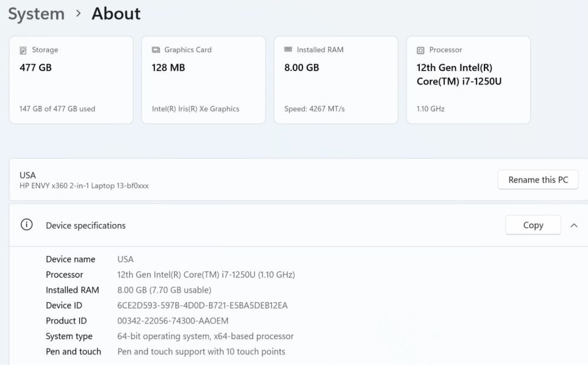Screen dimensions: 588x365
Task: Go back to System via breadcrumb
Action: 36,14
